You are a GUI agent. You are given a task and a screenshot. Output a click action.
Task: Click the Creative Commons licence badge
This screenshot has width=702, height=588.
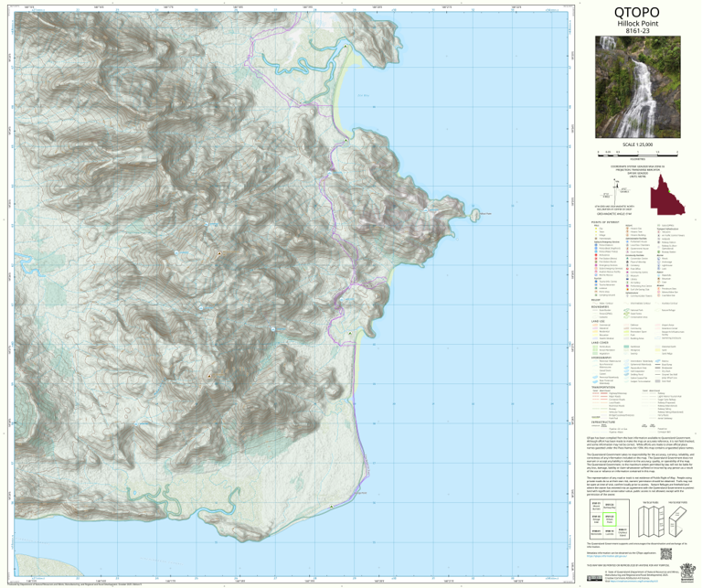tap(595, 578)
